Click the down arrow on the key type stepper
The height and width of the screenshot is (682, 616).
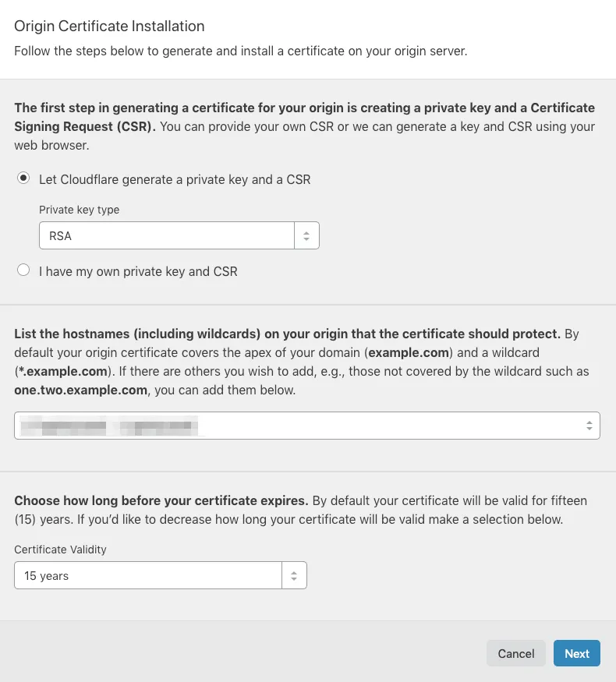(x=305, y=239)
